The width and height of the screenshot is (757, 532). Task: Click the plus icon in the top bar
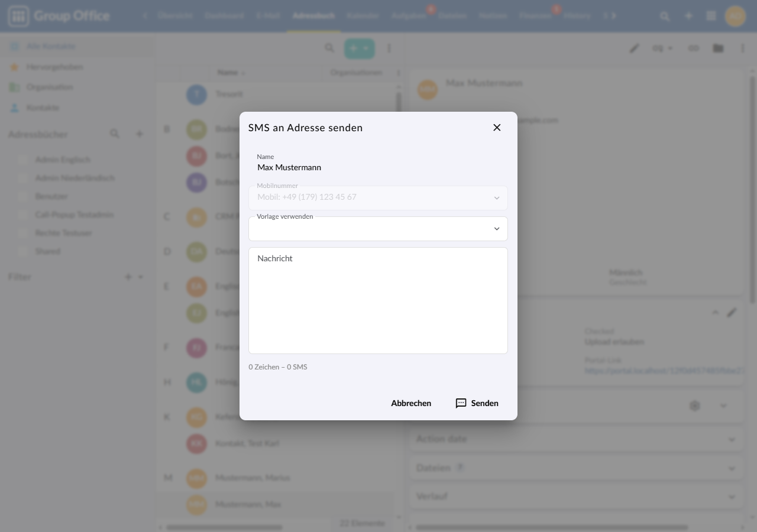click(x=688, y=16)
